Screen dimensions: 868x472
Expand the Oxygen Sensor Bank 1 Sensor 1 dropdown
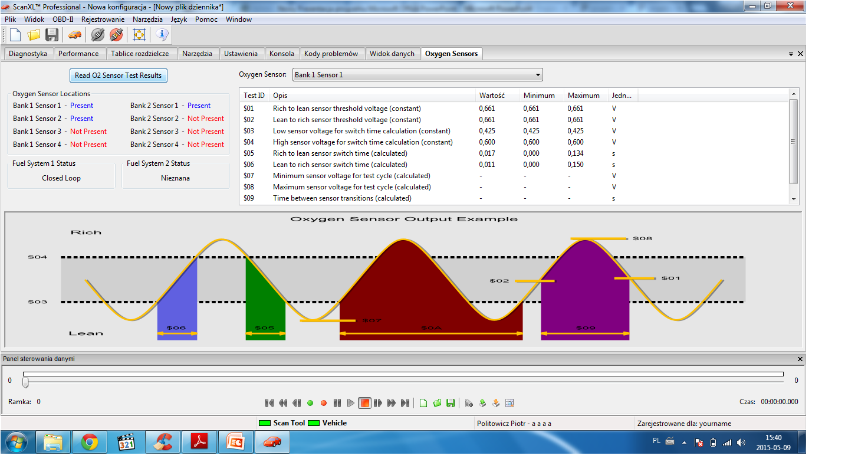(417, 75)
